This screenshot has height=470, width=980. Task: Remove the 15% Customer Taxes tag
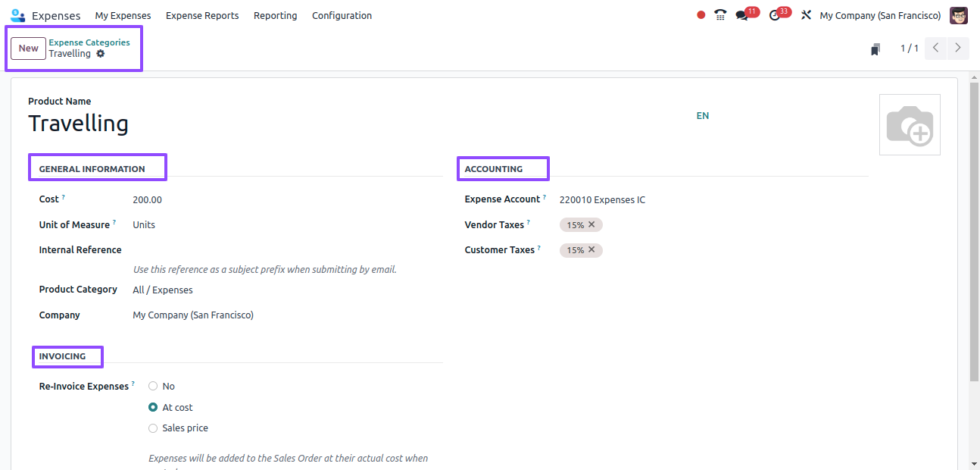pyautogui.click(x=591, y=249)
